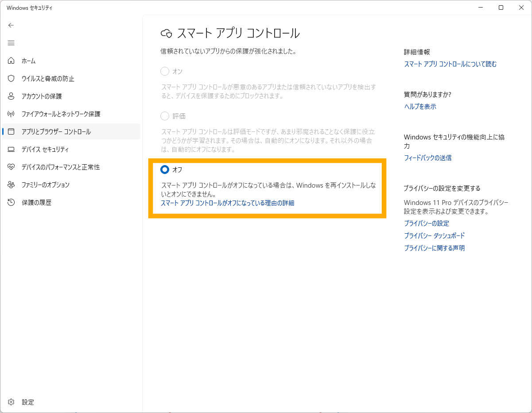Click the ヘルプを表示 link

coord(420,107)
